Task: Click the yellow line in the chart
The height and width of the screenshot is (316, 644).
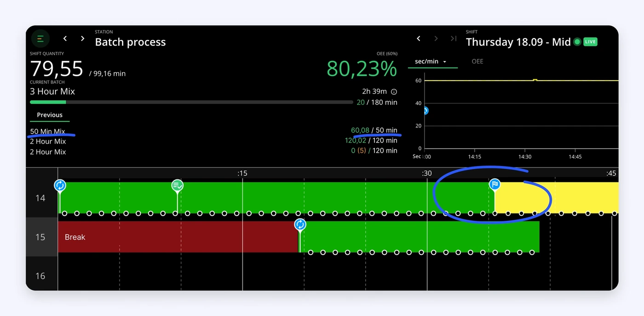Action: click(x=521, y=80)
